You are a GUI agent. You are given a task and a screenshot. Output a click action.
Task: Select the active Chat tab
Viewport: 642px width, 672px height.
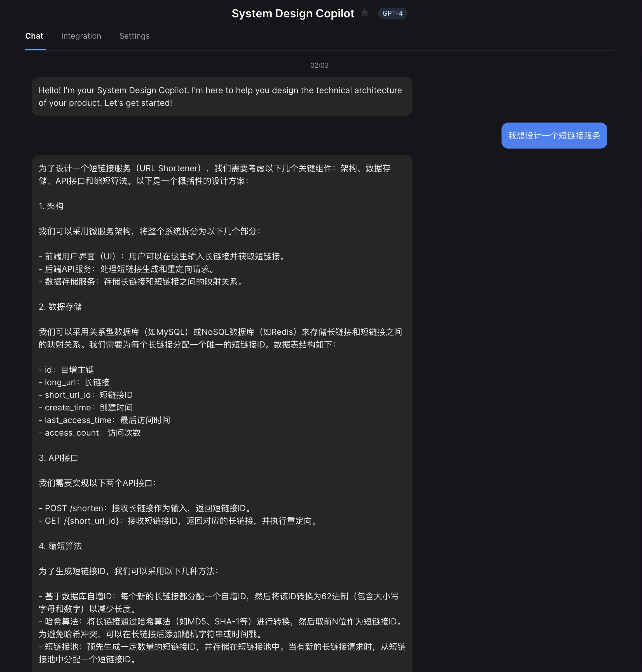click(34, 36)
